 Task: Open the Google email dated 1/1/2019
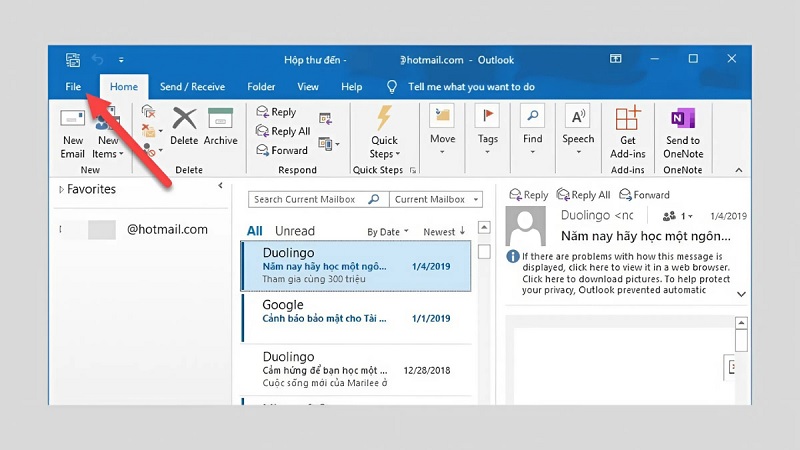coord(356,318)
